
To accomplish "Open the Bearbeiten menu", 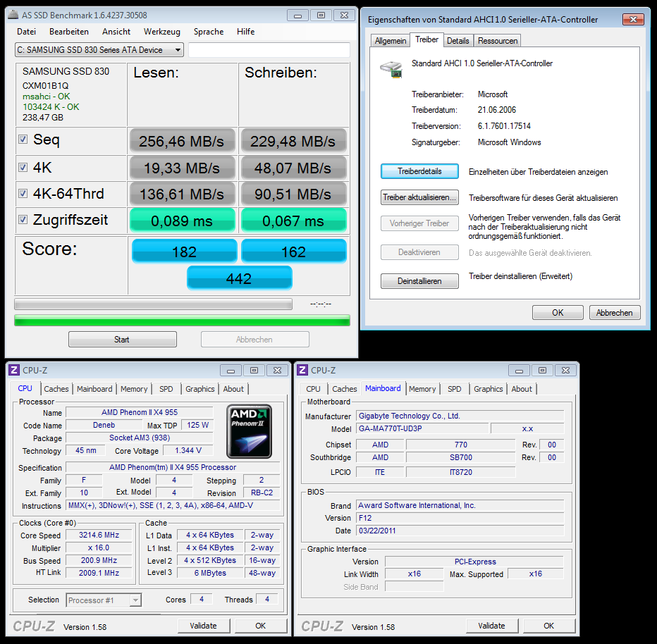I will pyautogui.click(x=68, y=32).
